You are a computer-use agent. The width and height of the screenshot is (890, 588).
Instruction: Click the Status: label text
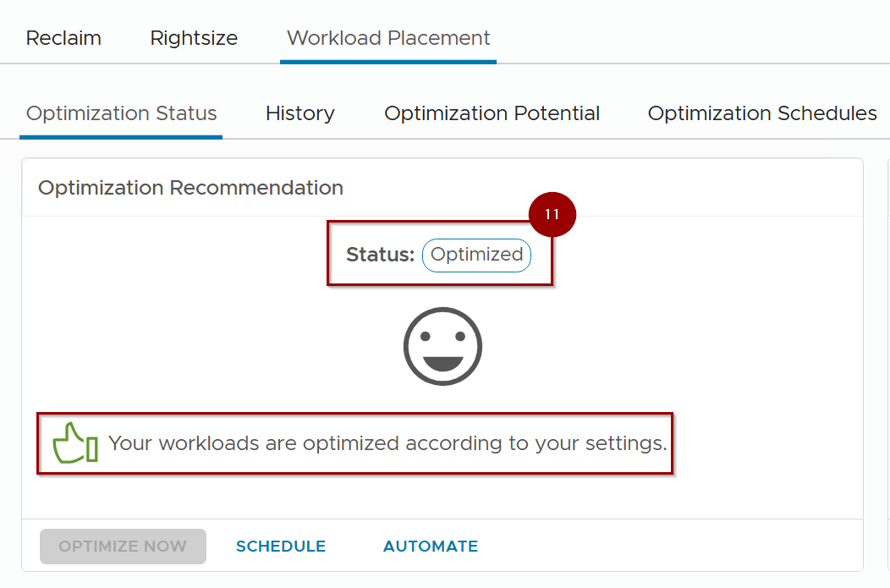tap(380, 255)
